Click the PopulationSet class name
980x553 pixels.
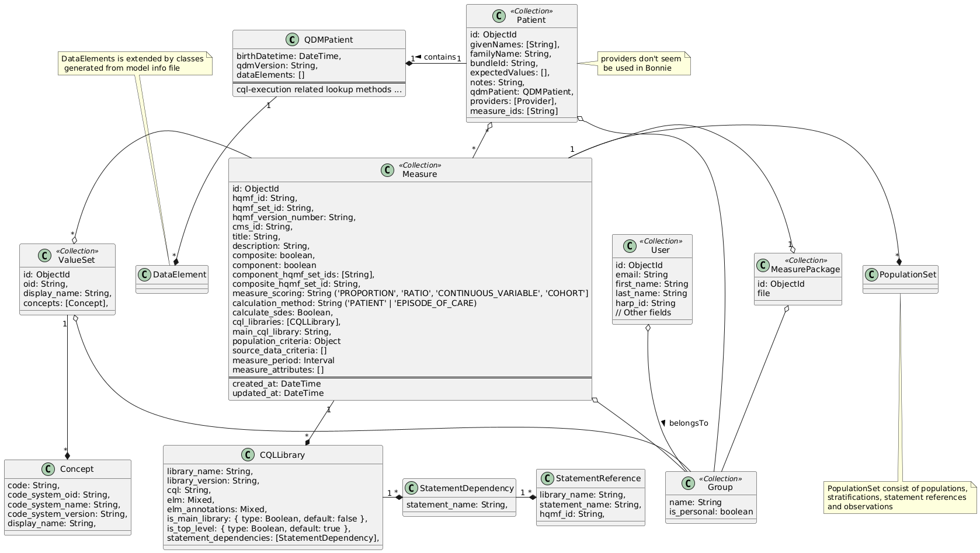pos(909,274)
